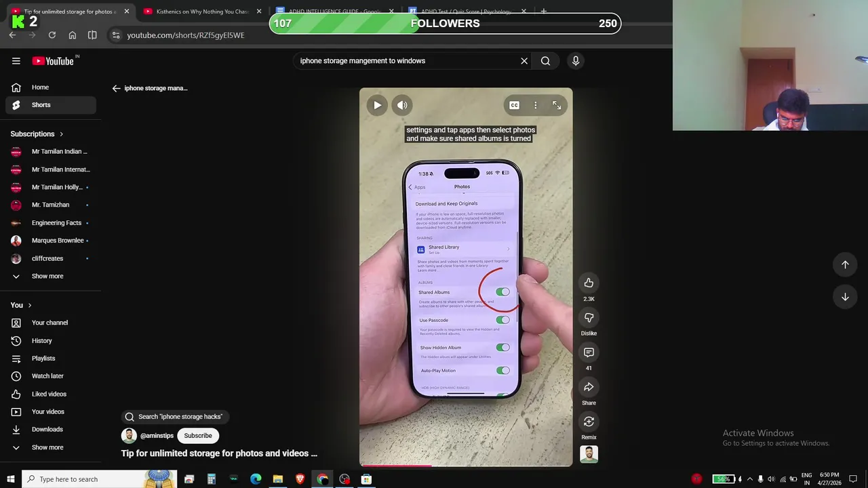
Task: Expand the Subscriptions section header
Action: (37, 134)
